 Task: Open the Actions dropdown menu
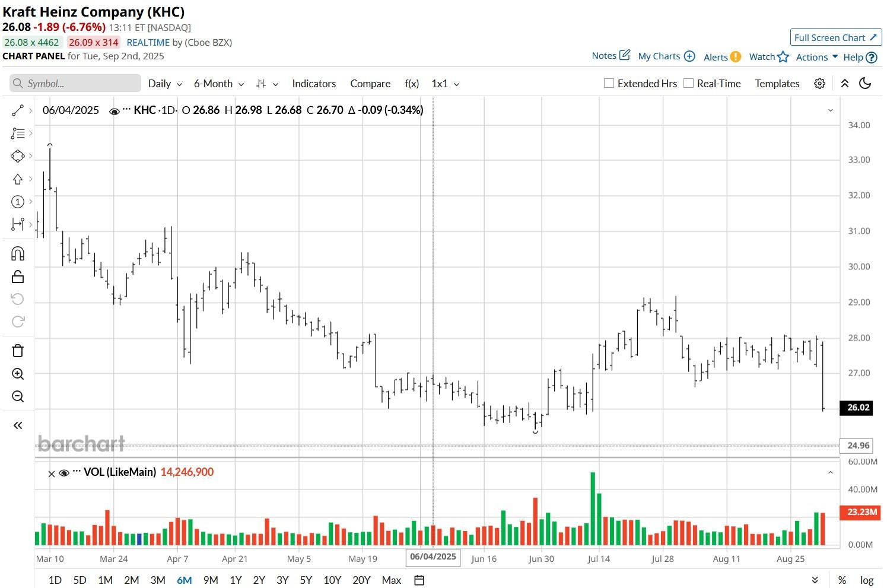[816, 57]
